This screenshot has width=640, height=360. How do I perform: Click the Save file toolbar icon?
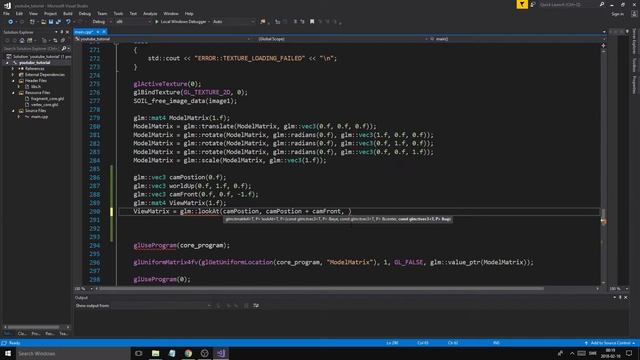[x=51, y=22]
